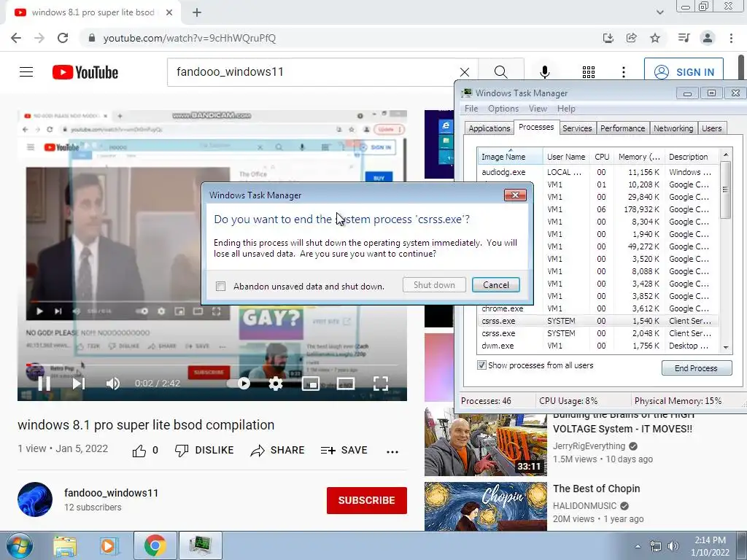Screen dimensions: 747x560
Task: Open Task Manager Help menu
Action: click(566, 109)
